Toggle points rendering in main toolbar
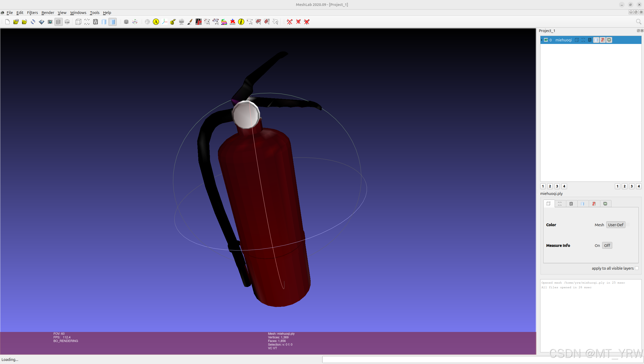Viewport: 644px width, 364px height. click(x=87, y=22)
